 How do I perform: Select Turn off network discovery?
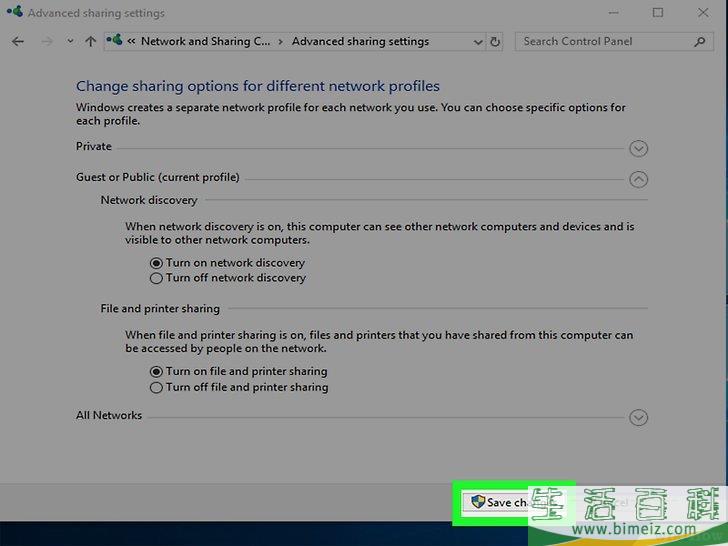point(156,278)
